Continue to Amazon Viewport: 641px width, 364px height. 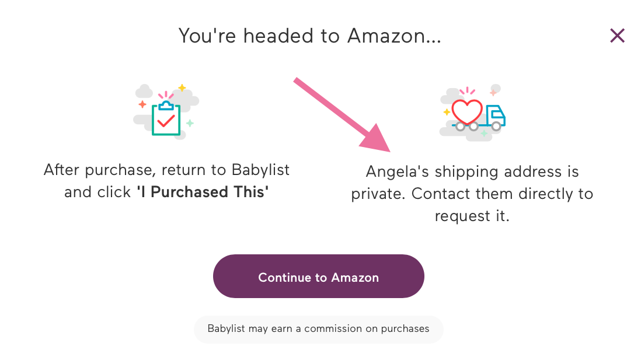[x=318, y=276]
